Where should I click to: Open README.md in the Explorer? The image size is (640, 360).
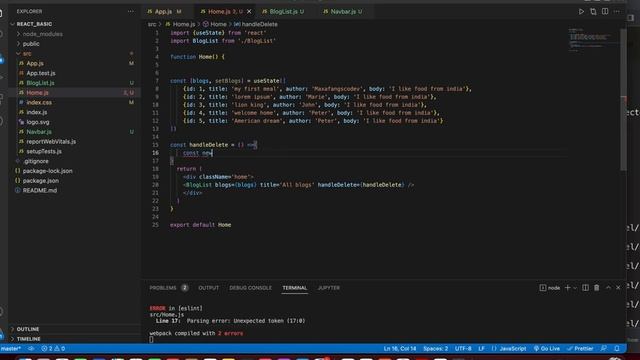click(40, 191)
